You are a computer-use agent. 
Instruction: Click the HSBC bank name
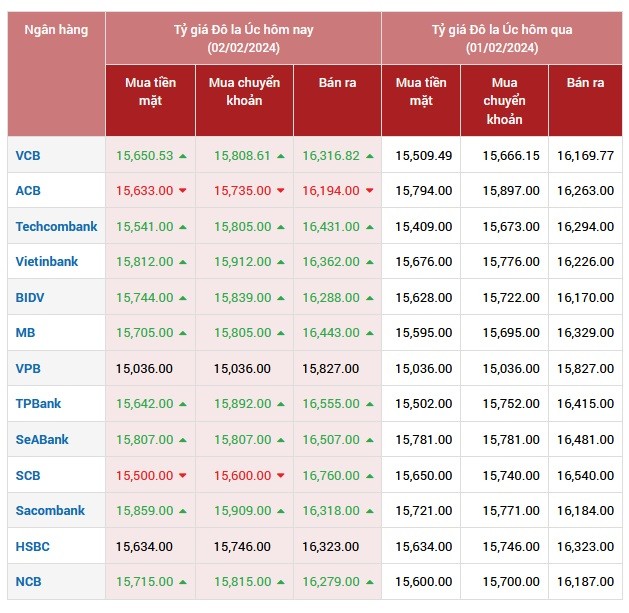pyautogui.click(x=32, y=547)
